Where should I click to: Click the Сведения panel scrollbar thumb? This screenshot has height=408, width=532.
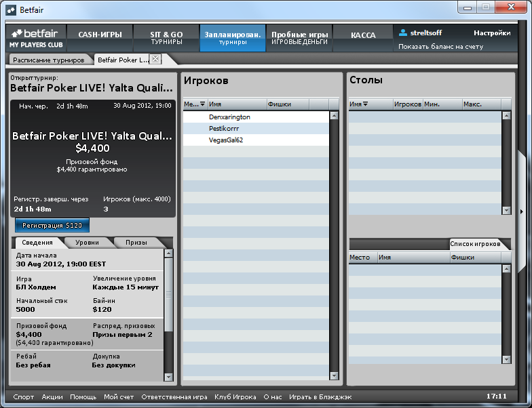[168, 294]
